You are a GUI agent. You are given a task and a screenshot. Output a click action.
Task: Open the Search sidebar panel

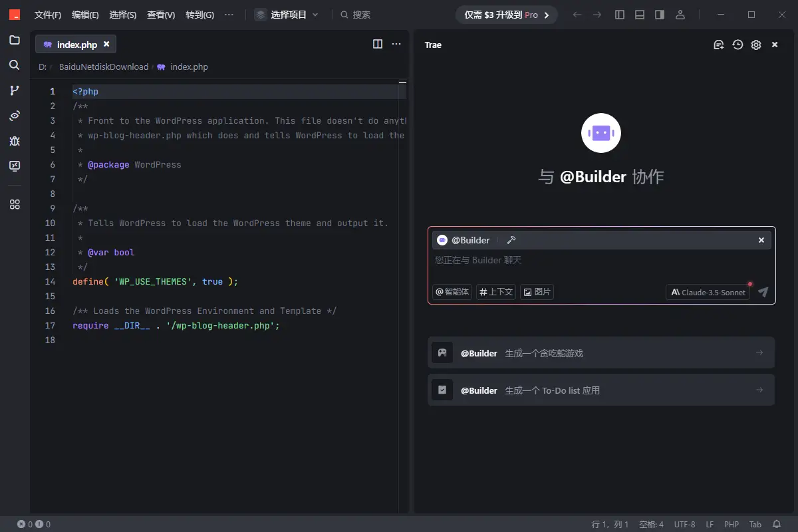click(15, 65)
